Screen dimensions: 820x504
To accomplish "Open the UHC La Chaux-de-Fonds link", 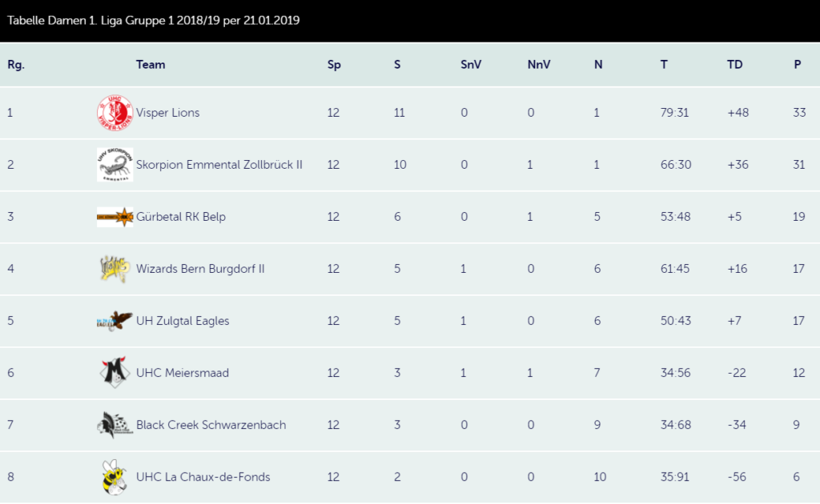I will coord(203,477).
